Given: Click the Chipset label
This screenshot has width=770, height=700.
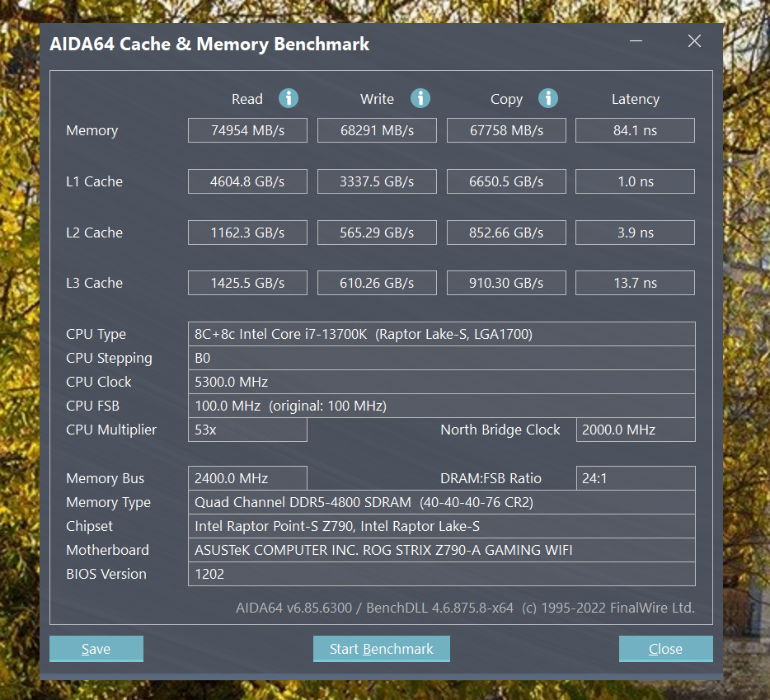Looking at the screenshot, I should click(89, 527).
